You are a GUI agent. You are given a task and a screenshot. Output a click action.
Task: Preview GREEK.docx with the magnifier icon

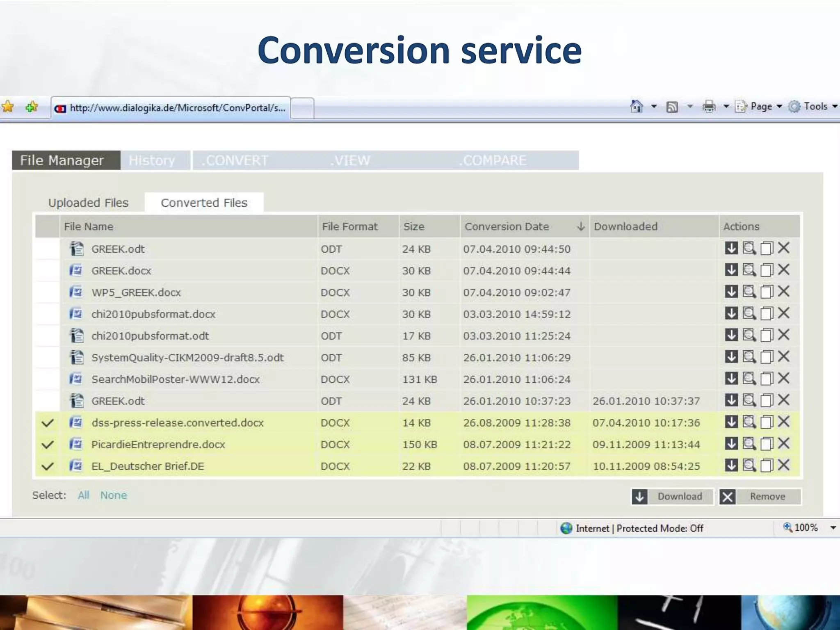(749, 270)
